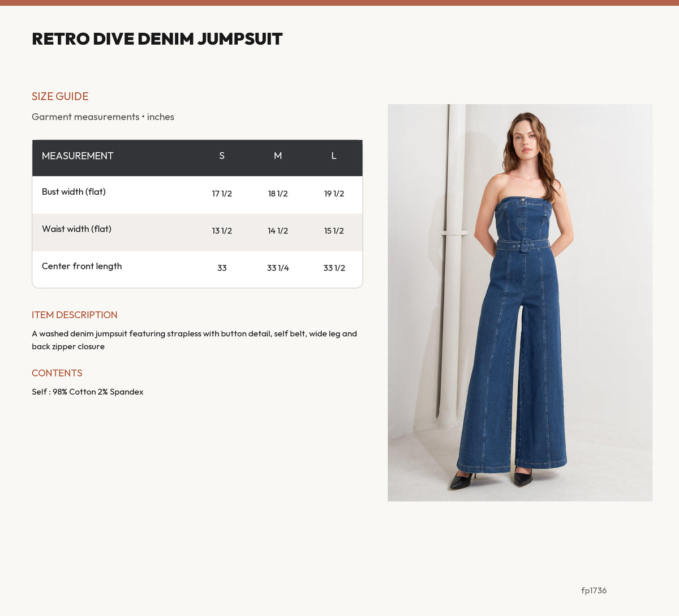Click center front length value 33 1/4
679x616 pixels.
click(278, 268)
